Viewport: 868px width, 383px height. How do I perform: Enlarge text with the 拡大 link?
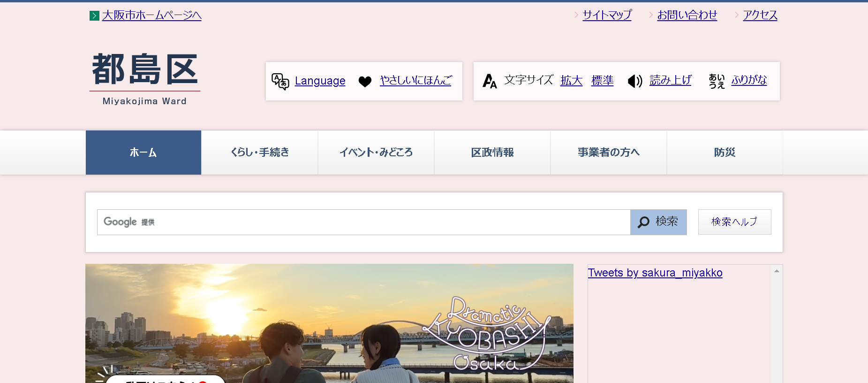click(571, 80)
